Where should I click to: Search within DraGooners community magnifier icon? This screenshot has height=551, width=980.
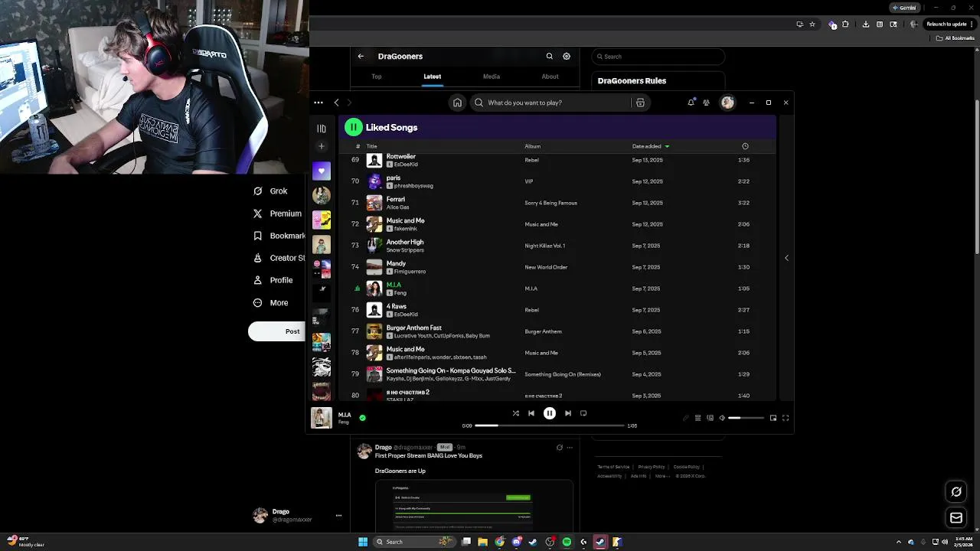549,56
